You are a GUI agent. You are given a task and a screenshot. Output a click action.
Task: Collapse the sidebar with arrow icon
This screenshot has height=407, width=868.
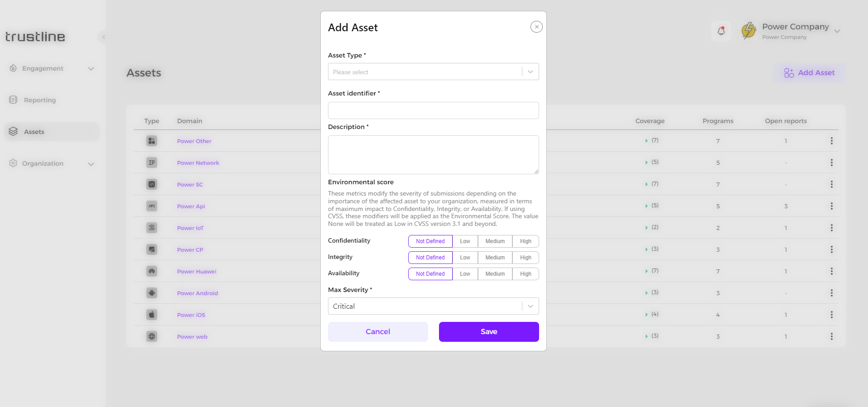click(x=103, y=37)
